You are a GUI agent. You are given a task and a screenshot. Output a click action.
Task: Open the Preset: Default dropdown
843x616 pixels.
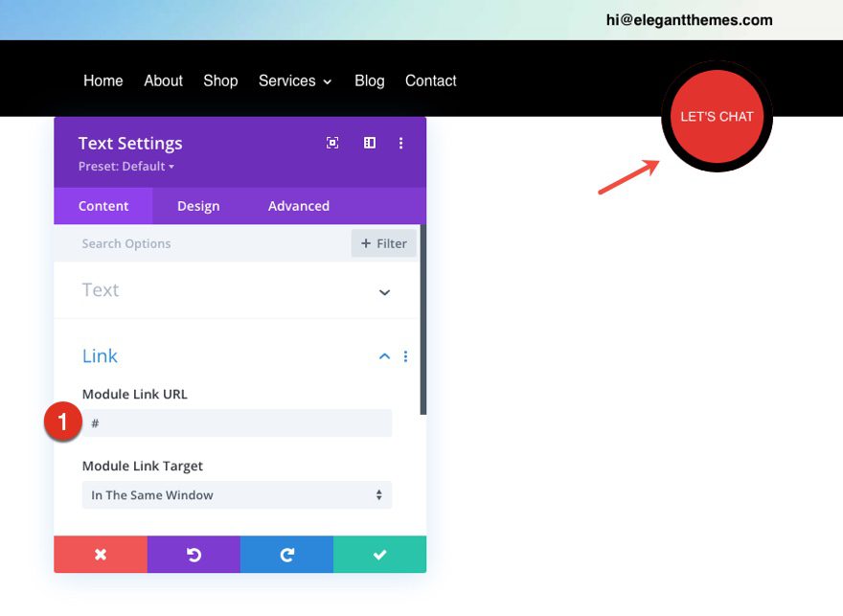tap(126, 167)
